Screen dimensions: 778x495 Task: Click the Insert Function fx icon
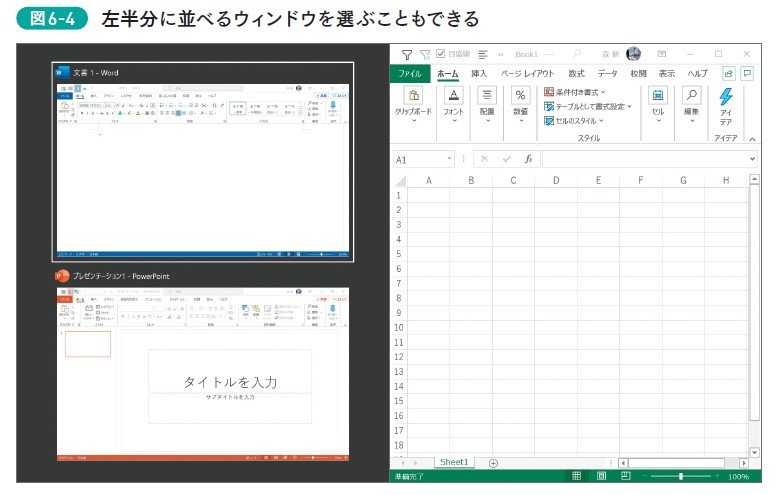click(x=528, y=159)
